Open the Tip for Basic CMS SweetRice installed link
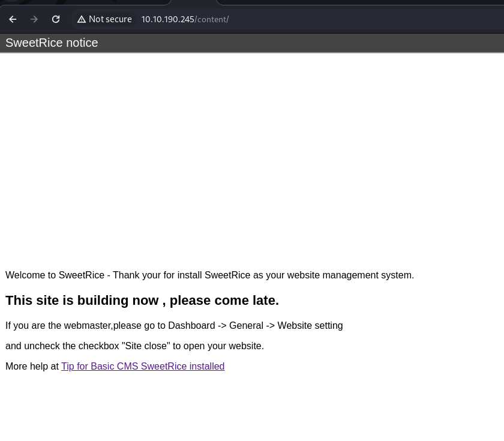This screenshot has height=441, width=504. pyautogui.click(x=143, y=366)
